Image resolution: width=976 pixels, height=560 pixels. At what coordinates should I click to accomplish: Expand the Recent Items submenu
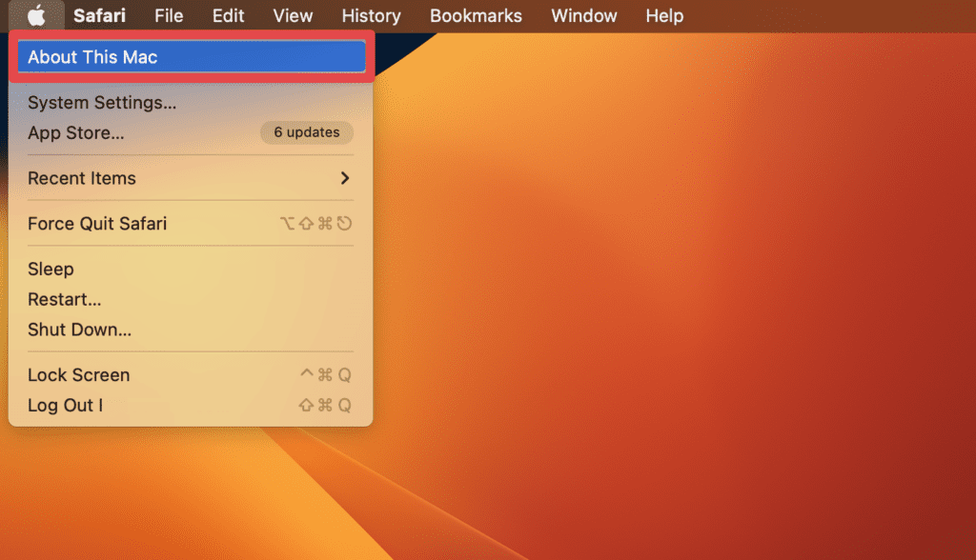click(191, 178)
